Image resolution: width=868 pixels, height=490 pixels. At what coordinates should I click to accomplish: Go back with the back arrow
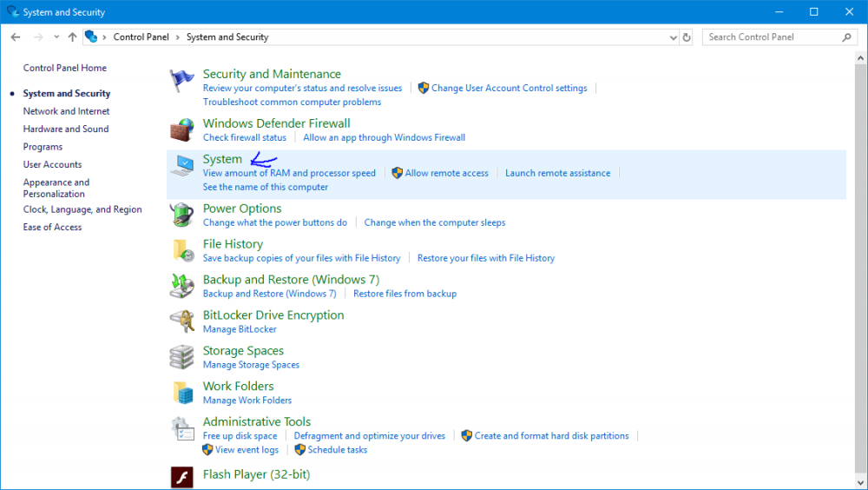pyautogui.click(x=16, y=37)
